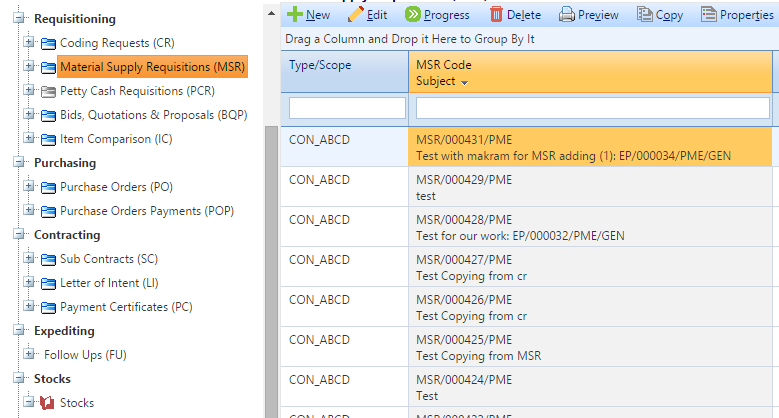
Task: Click the tree panel scrollbar up arrow
Action: pyautogui.click(x=271, y=13)
